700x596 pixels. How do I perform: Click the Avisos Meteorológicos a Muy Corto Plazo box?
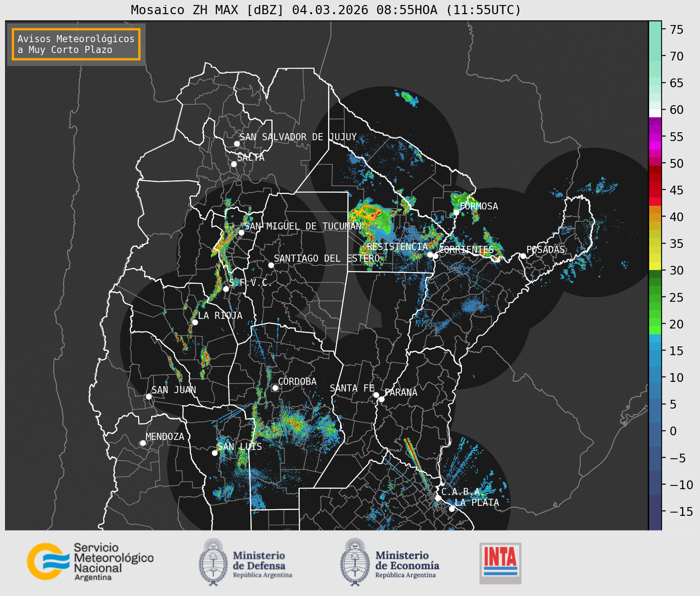click(76, 44)
